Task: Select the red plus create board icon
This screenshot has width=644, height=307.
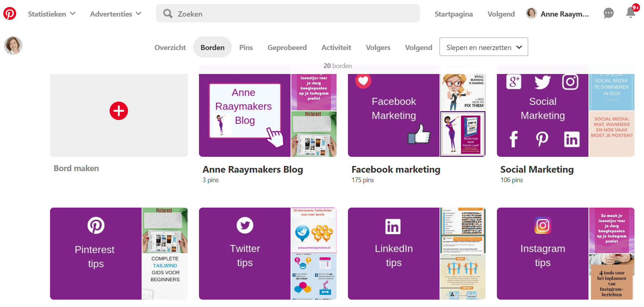Action: click(119, 111)
